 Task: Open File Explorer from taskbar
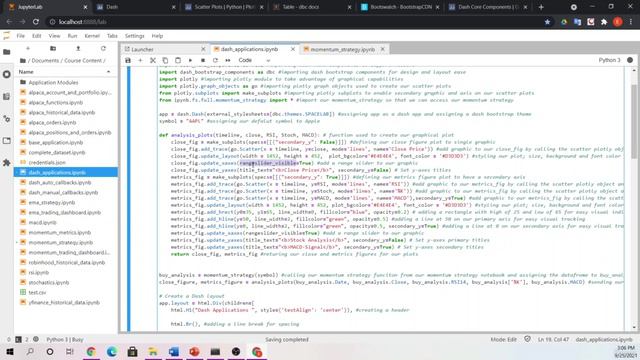tap(153, 351)
